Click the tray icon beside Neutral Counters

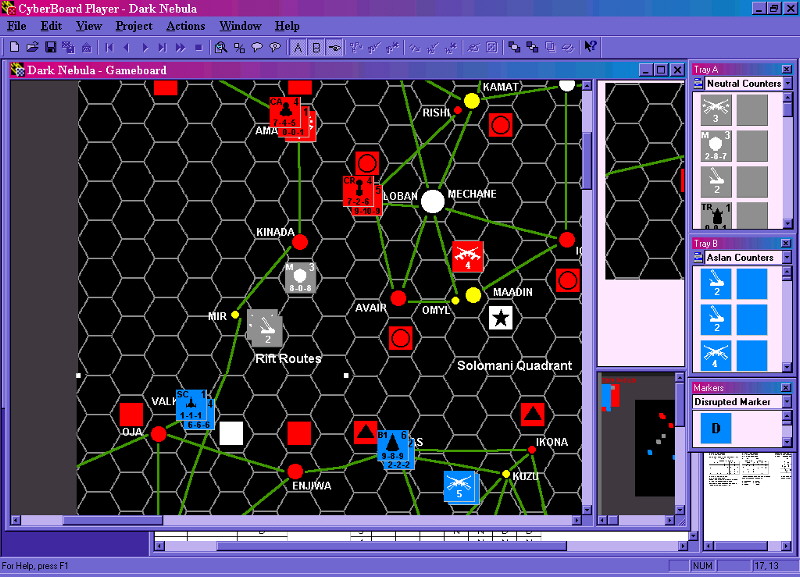(698, 83)
